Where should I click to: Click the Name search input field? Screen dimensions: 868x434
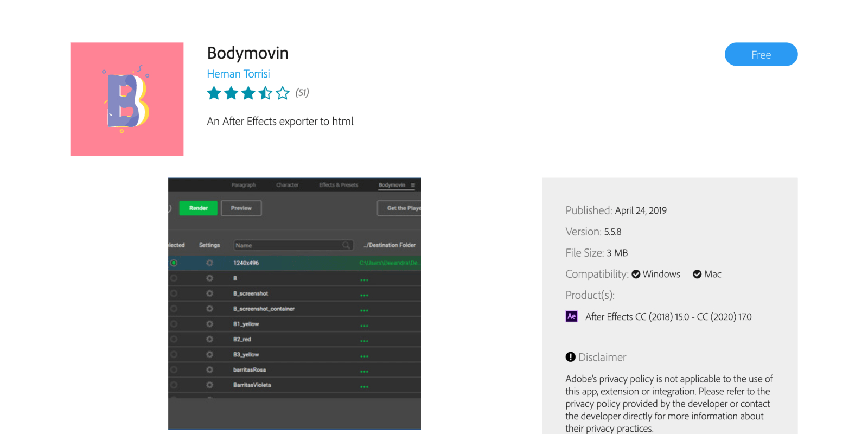tap(288, 246)
